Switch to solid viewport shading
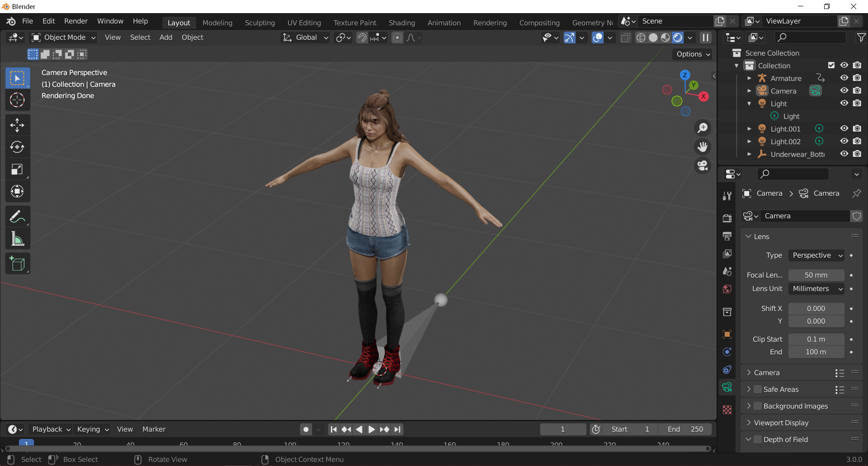 (x=653, y=38)
